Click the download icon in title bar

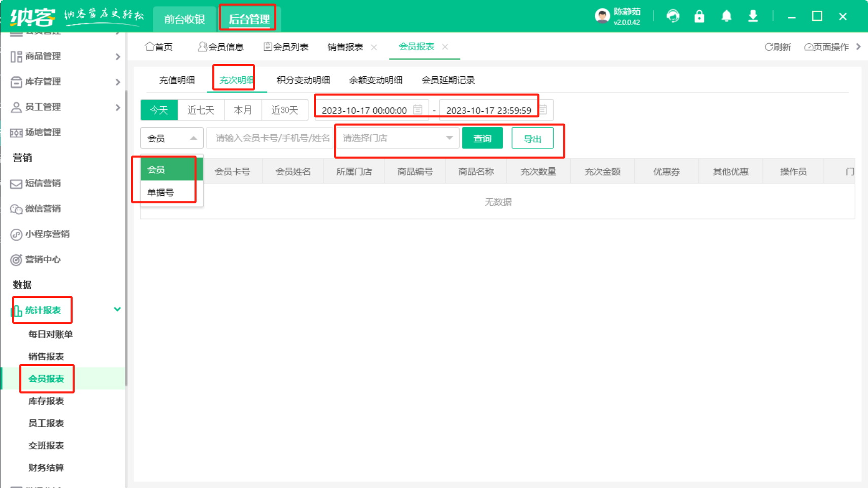753,16
